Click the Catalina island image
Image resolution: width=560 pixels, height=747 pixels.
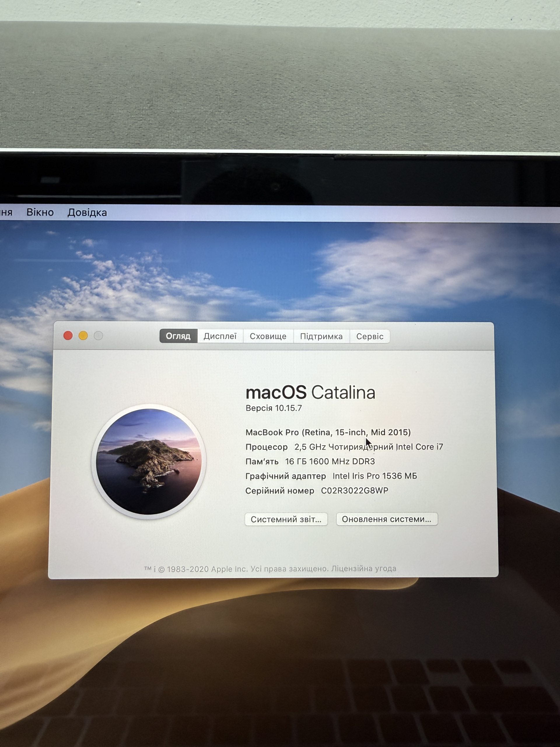click(149, 461)
